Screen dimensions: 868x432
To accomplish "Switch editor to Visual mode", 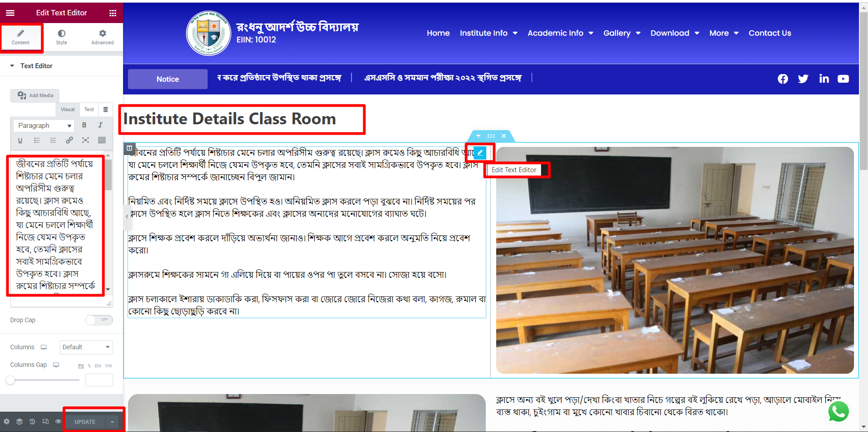I will (x=67, y=109).
